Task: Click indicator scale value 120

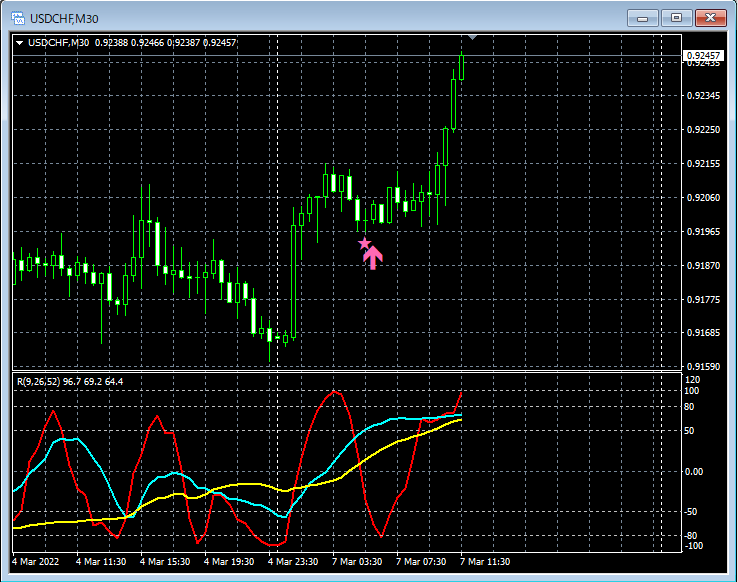Action: tap(693, 380)
